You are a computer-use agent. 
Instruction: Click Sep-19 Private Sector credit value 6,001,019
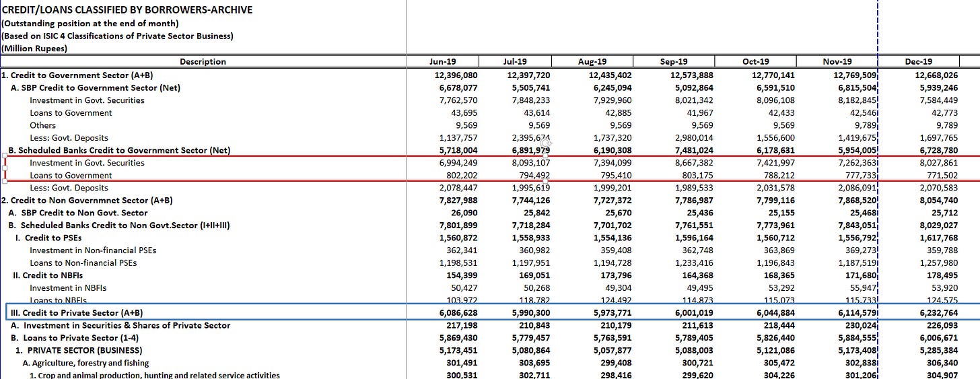click(695, 313)
